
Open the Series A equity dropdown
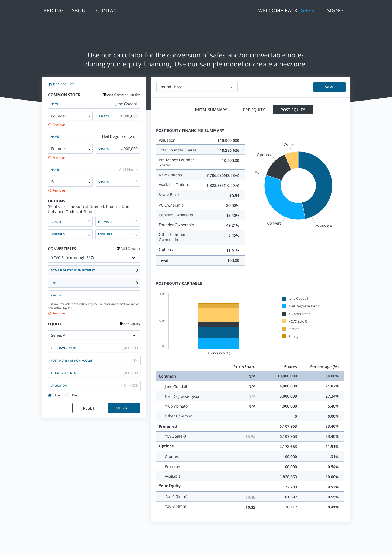point(94,335)
